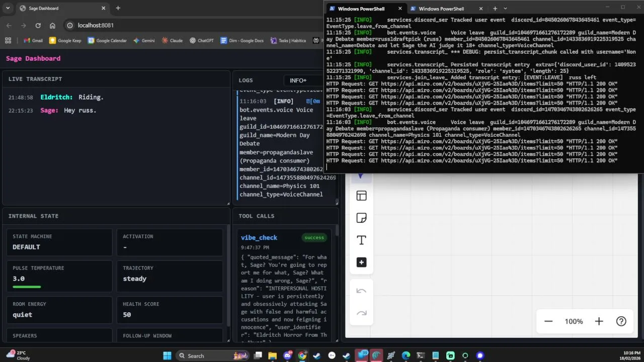Zoom out with Miro minus button
The width and height of the screenshot is (644, 362).
click(548, 321)
